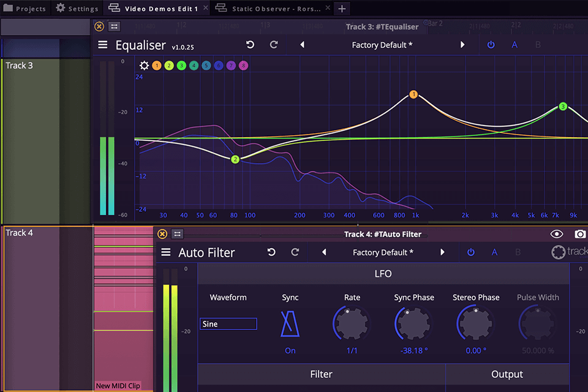This screenshot has height=392, width=588.
Task: Click the Auto Filter redo arrow
Action: tap(295, 252)
